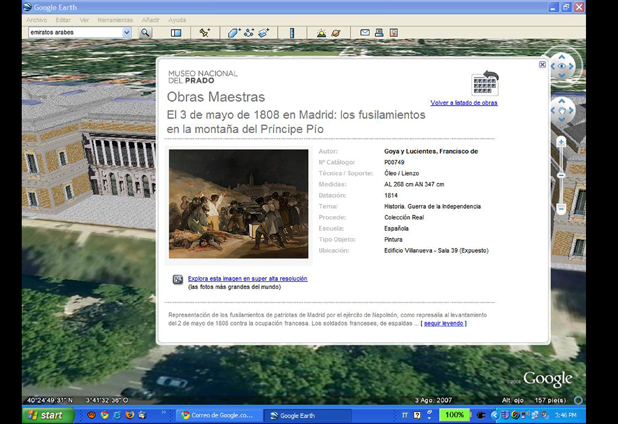Open the Ayuda menu
Image resolution: width=618 pixels, height=424 pixels.
[x=177, y=20]
